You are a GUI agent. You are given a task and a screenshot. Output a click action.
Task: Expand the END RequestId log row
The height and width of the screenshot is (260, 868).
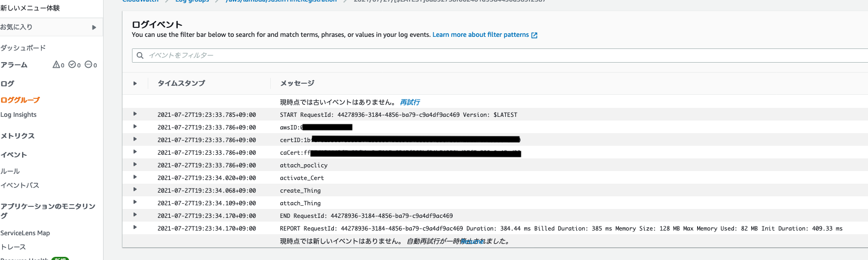pyautogui.click(x=135, y=215)
